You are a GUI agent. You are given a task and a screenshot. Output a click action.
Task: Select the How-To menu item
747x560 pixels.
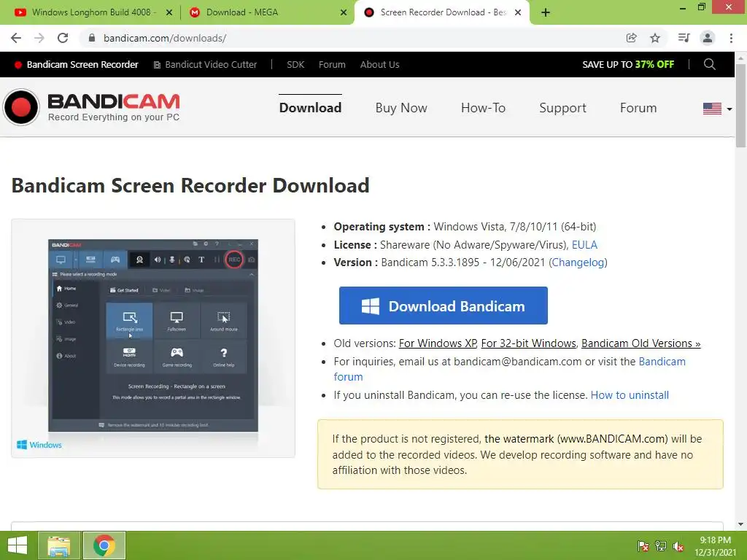click(x=483, y=108)
